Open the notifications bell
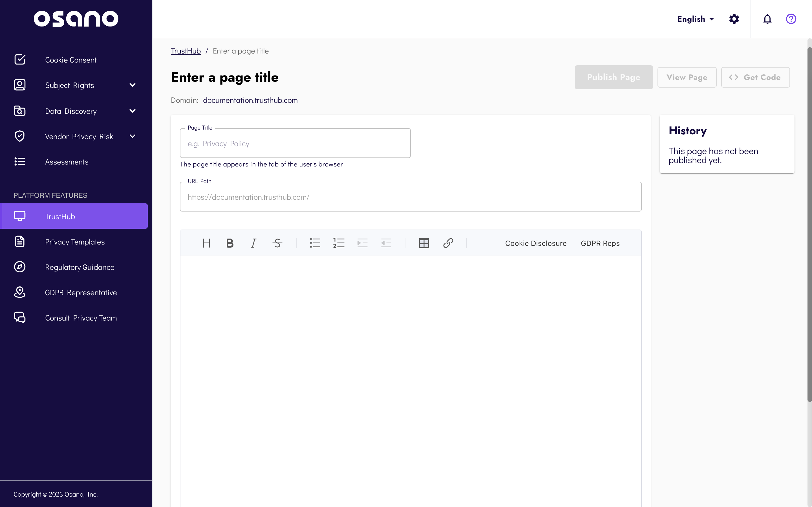 click(x=767, y=19)
